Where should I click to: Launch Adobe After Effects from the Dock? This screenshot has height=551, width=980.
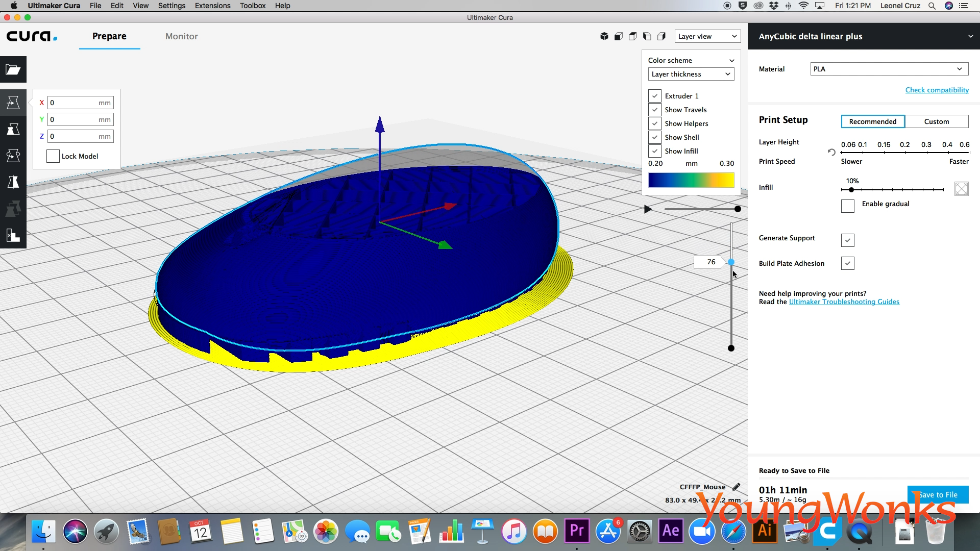(x=671, y=532)
